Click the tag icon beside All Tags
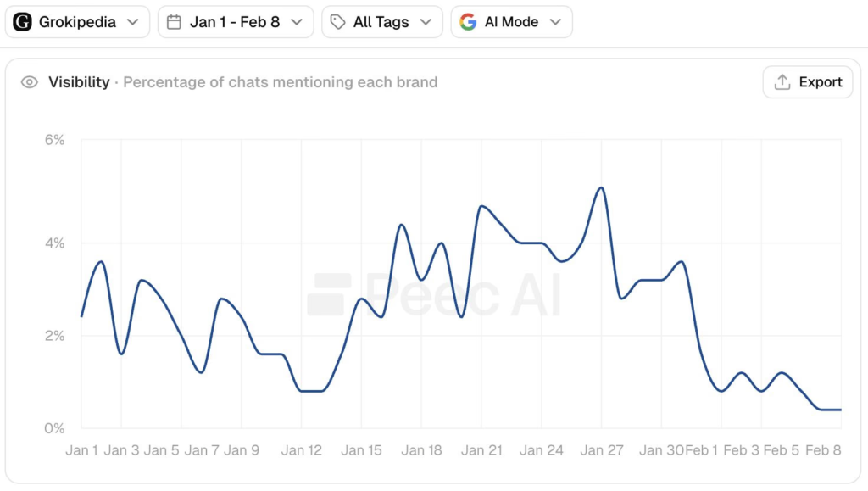Image resolution: width=868 pixels, height=491 pixels. pyautogui.click(x=337, y=22)
